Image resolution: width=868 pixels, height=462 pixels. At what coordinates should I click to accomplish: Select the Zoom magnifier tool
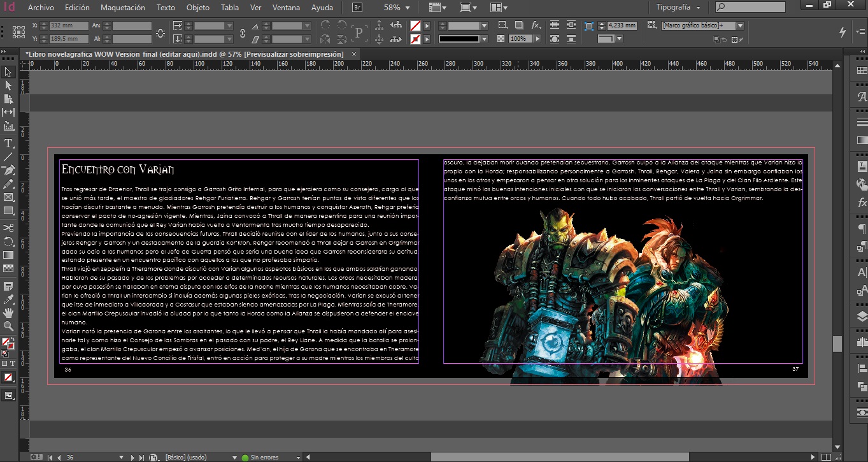click(8, 326)
